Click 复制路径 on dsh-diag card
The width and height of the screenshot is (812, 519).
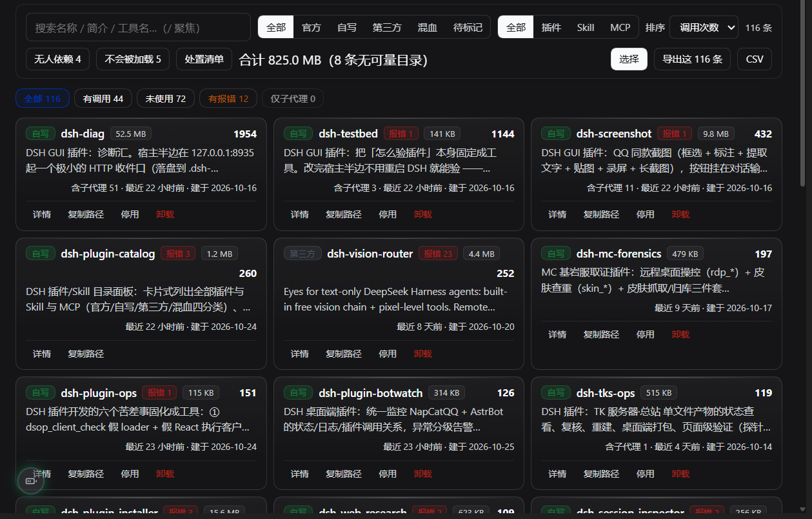coord(86,214)
